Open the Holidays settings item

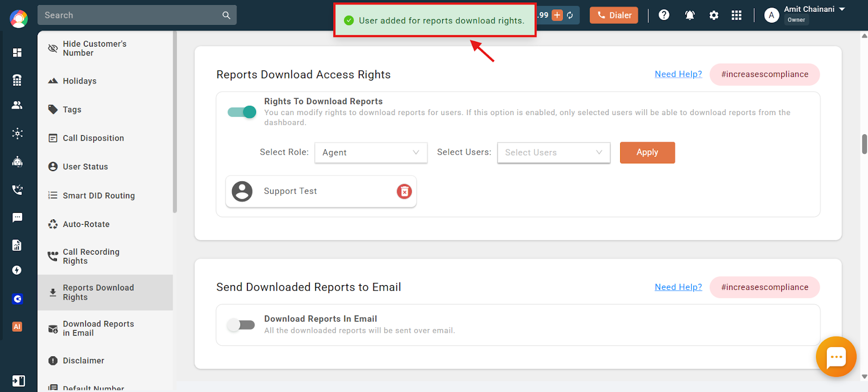pyautogui.click(x=105, y=81)
